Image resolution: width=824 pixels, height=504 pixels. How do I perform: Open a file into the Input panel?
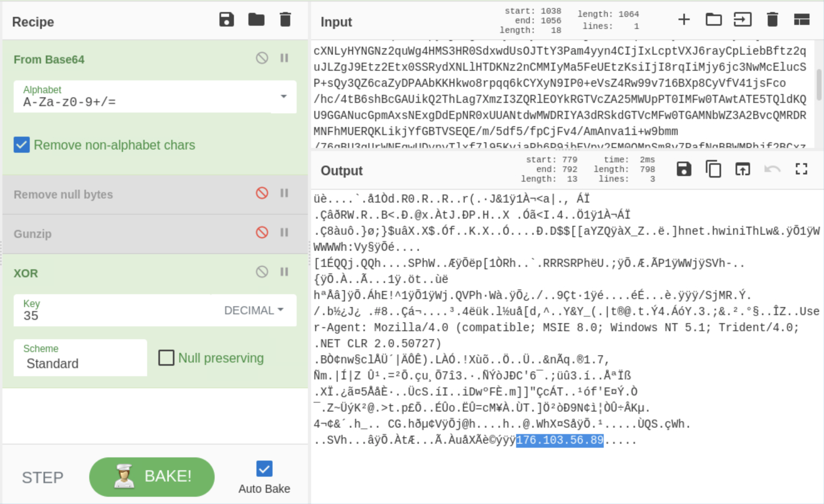[714, 19]
